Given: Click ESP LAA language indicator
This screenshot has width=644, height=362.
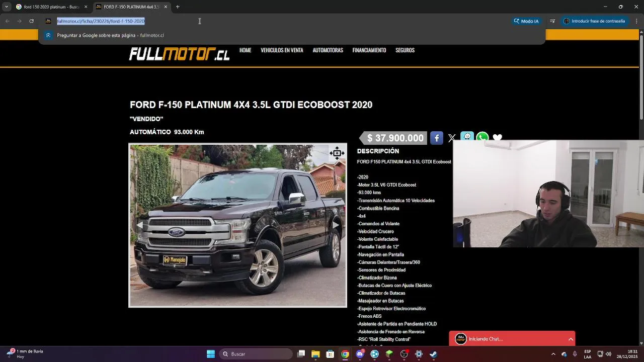Looking at the screenshot, I should tap(587, 354).
